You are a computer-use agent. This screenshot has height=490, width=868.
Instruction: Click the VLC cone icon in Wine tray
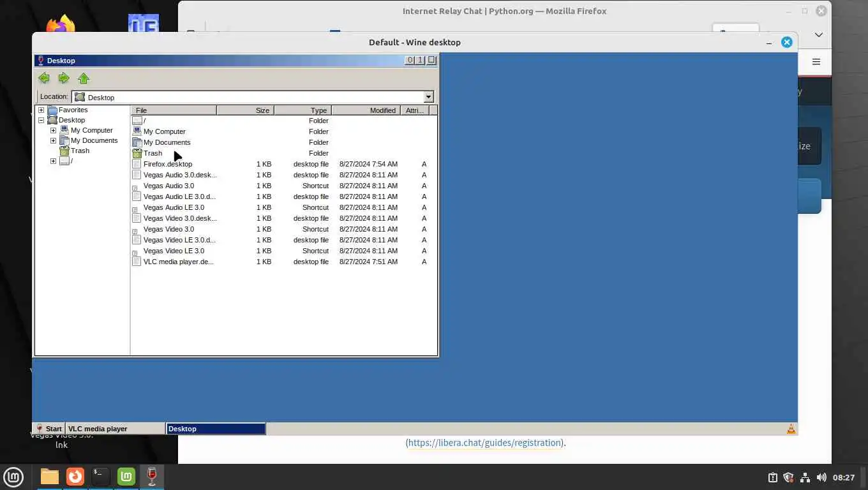point(791,429)
